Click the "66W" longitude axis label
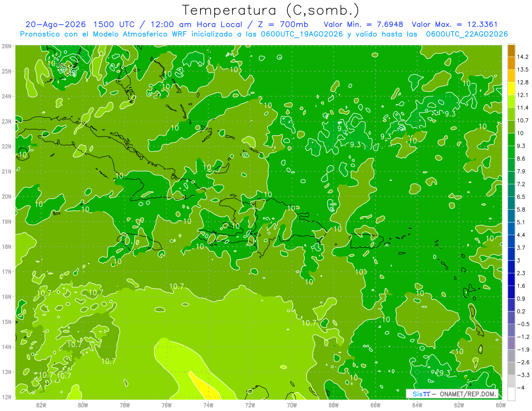Screen dimensions: 532x411 (376, 405)
